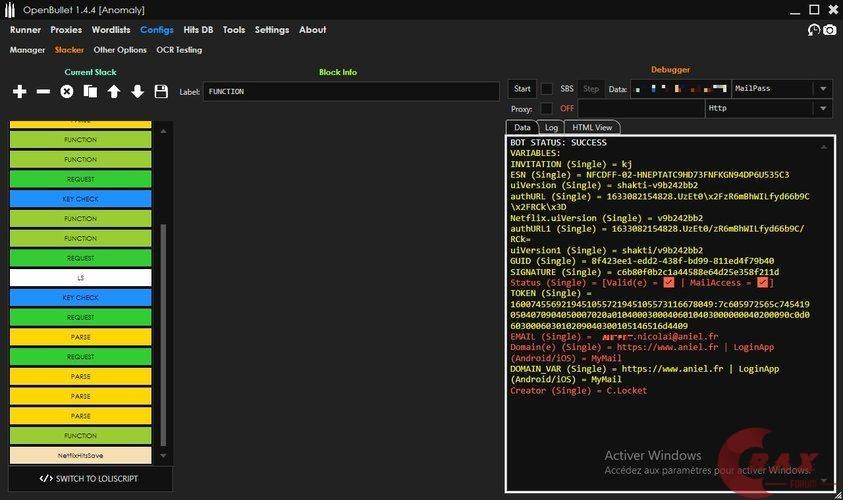Click the clone block icon

[x=90, y=92]
